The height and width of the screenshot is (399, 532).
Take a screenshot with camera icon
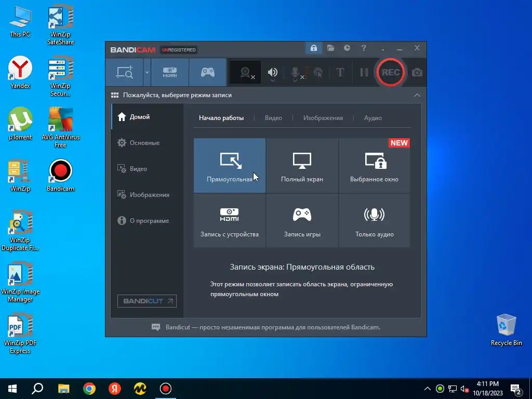click(417, 72)
